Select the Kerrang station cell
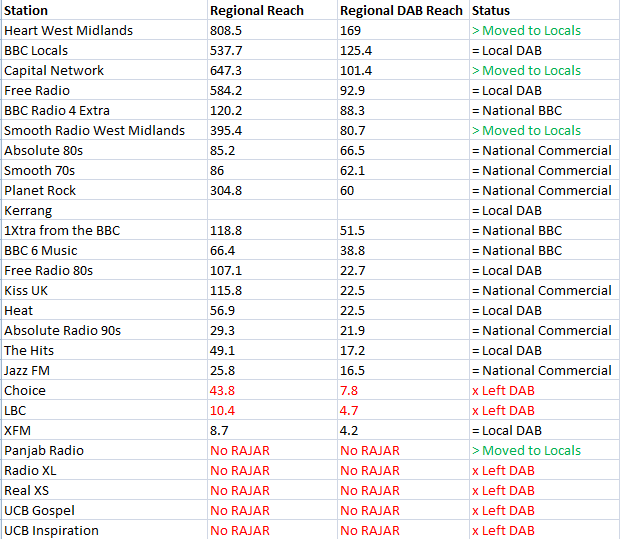 point(104,210)
